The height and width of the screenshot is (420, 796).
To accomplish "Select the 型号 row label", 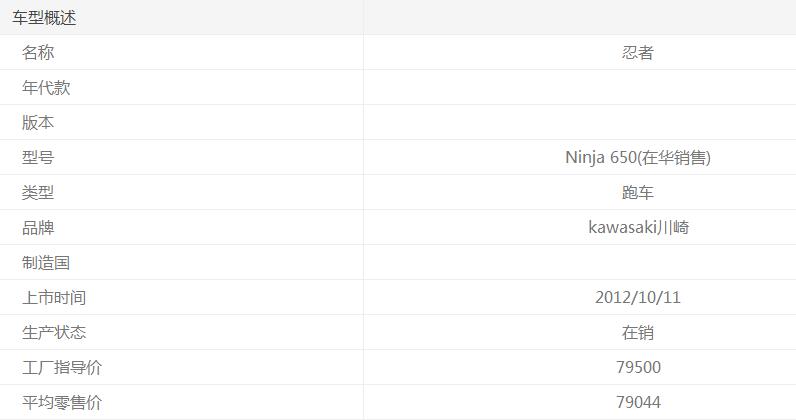I will pos(38,158).
